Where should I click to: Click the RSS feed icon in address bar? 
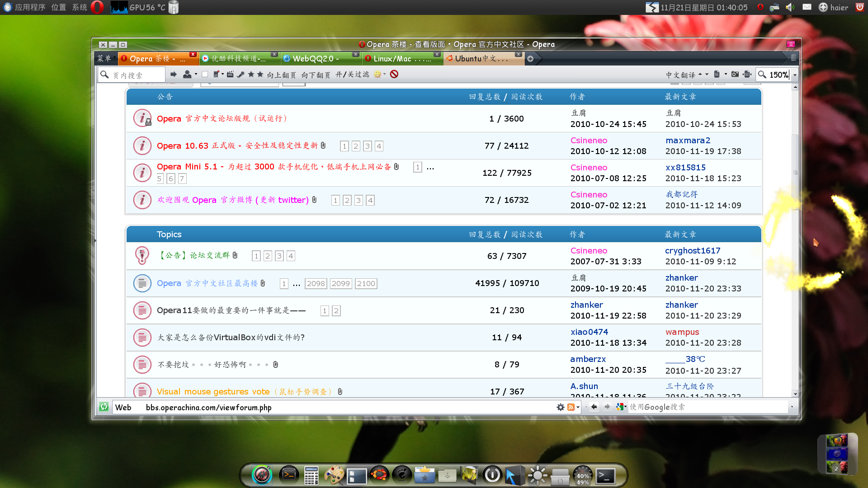(x=571, y=407)
